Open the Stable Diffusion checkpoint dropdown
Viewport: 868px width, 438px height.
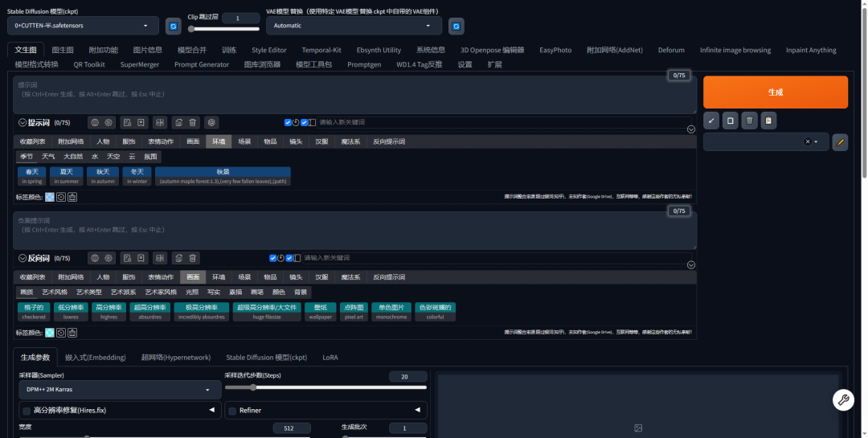[83, 26]
